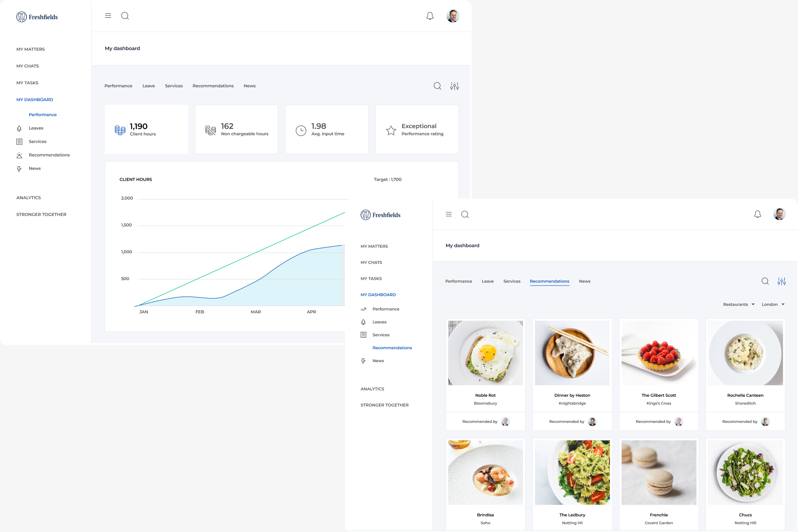This screenshot has width=798, height=532.
Task: Click the Frenchie macarons thumbnail
Action: pos(658,473)
